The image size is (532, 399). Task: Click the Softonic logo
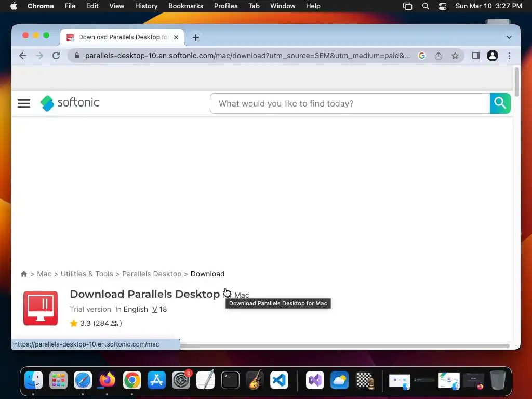(x=70, y=103)
